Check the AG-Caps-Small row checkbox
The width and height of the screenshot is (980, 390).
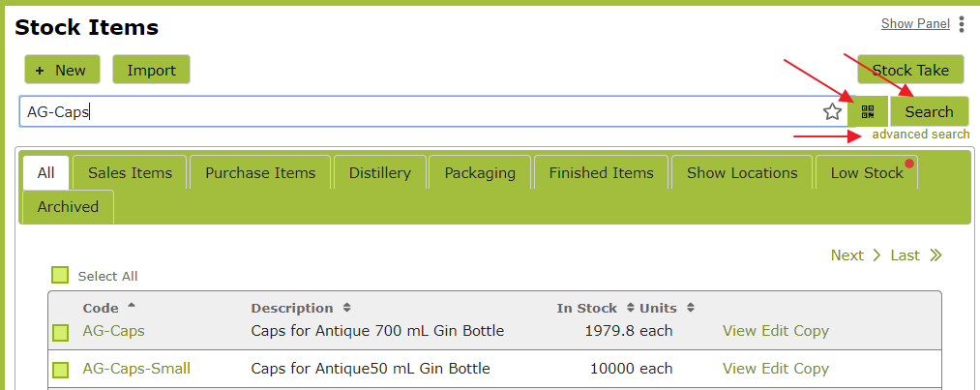pos(60,370)
